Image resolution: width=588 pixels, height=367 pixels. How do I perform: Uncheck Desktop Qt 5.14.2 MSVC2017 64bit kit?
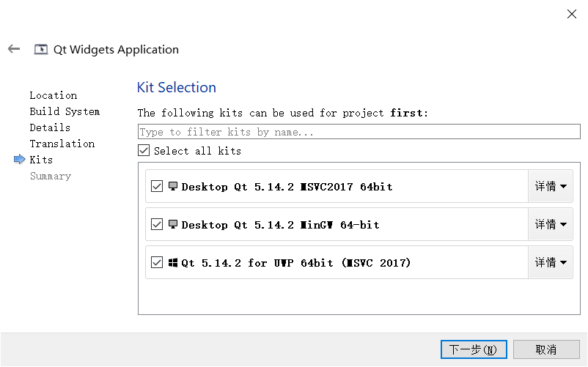point(156,186)
